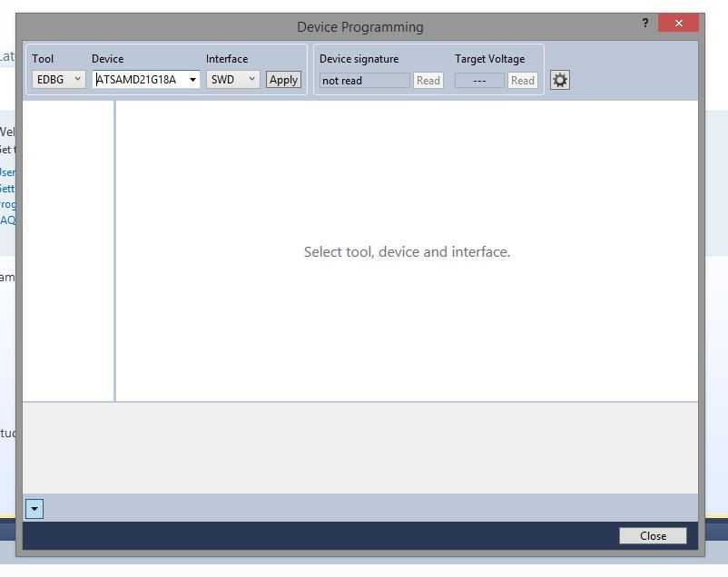Viewport: 728px width, 577px height.
Task: Click Read beside the Target Voltage field
Action: click(x=522, y=81)
